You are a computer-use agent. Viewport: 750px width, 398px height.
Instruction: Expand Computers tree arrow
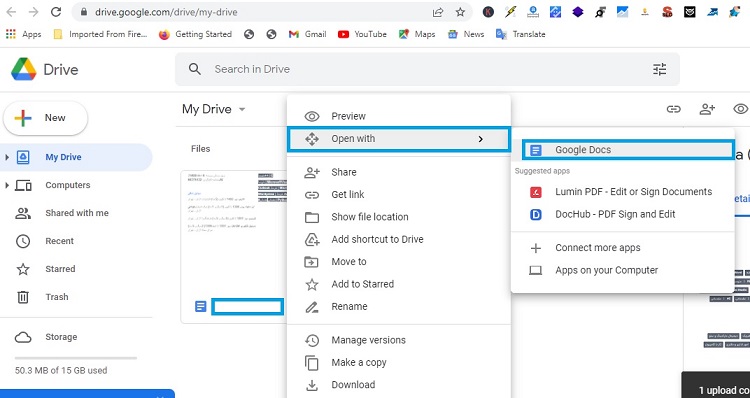click(7, 185)
